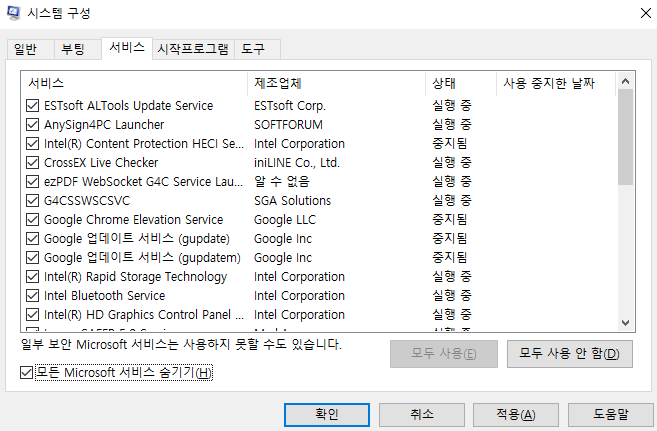Uncheck Google 업데이트 서비스 (gupdatem)
Viewport: 657px width, 431px height.
click(x=33, y=258)
